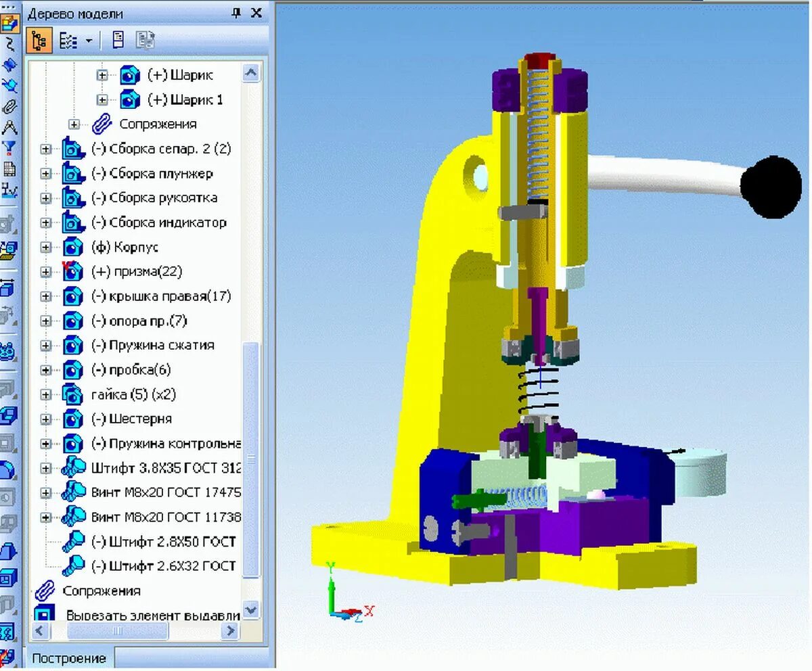Select Вырезать элемент выдавливания item

pyautogui.click(x=153, y=616)
